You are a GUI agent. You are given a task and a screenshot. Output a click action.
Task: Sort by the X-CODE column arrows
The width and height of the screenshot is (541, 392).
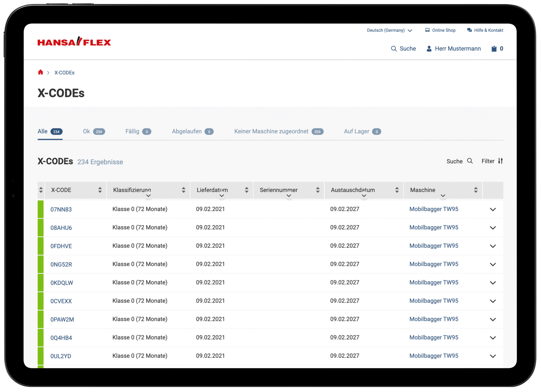(x=100, y=190)
